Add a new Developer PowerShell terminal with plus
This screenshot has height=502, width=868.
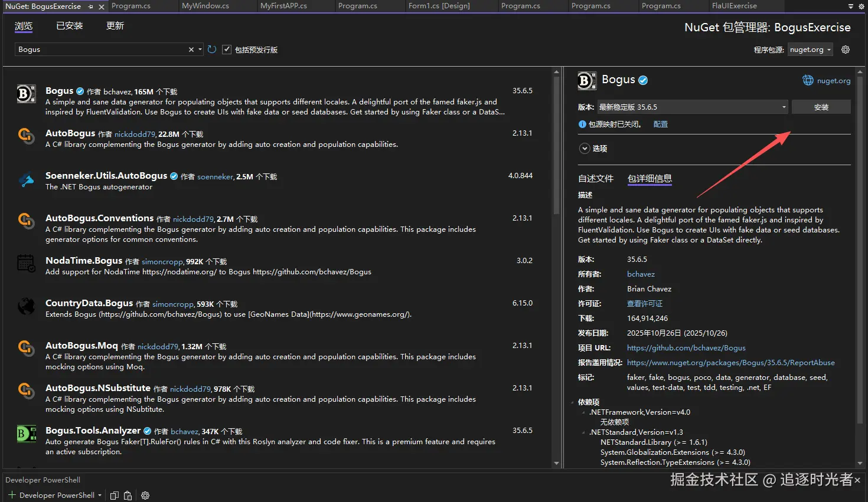click(x=12, y=495)
